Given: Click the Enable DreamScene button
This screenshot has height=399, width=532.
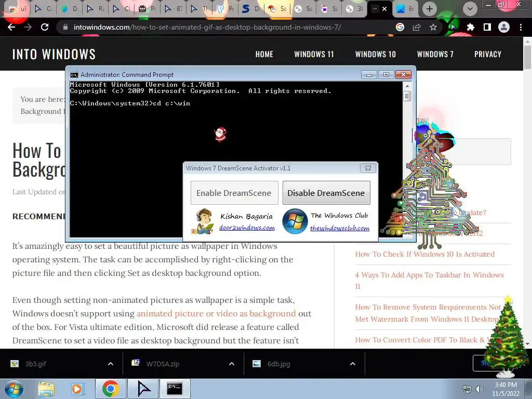Looking at the screenshot, I should [234, 193].
